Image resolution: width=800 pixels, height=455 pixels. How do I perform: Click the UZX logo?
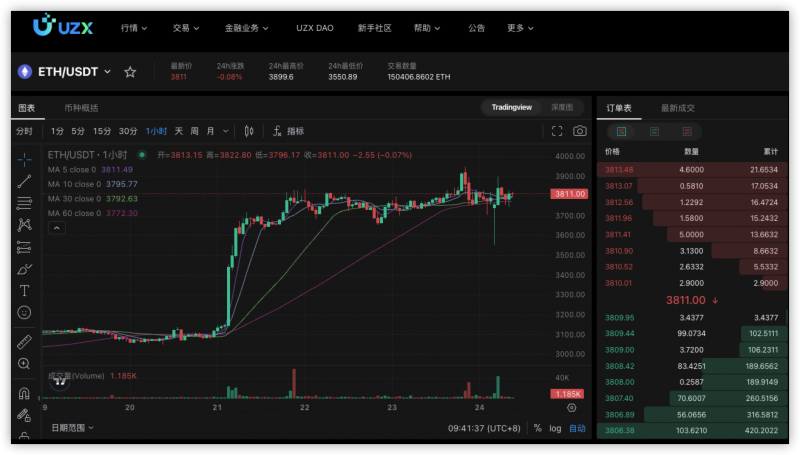pos(63,26)
